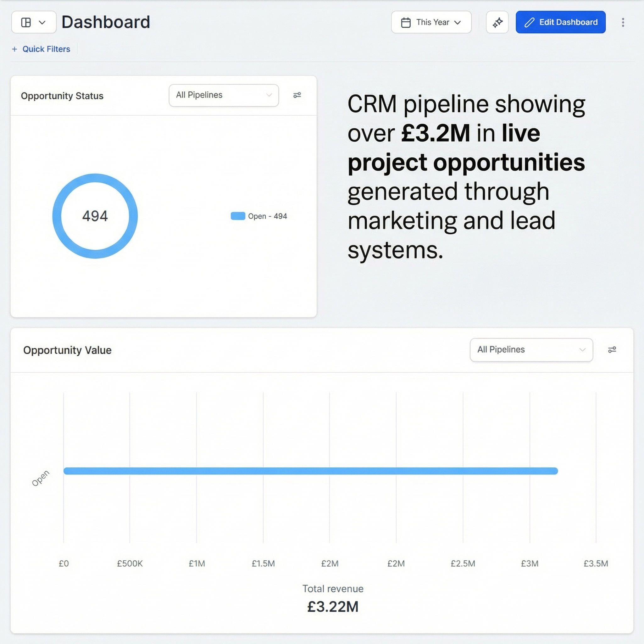Viewport: 644px width, 644px height.
Task: Open Opportunity Value widget filter settings icon
Action: (x=612, y=350)
